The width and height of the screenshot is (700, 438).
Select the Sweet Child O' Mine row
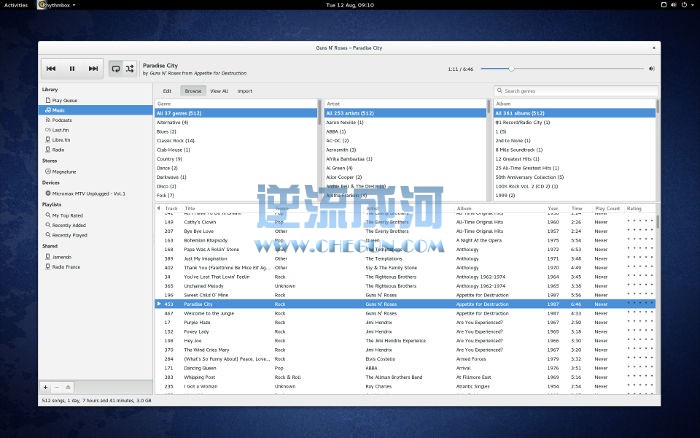click(x=405, y=295)
